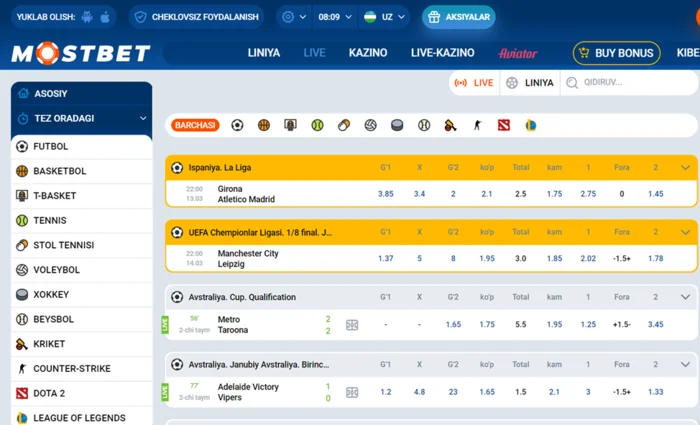Launch the Aviator game link
The height and width of the screenshot is (425, 700).
click(x=518, y=53)
